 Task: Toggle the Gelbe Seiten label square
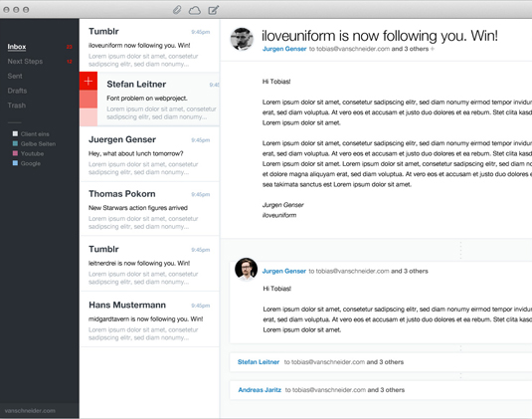[15, 143]
